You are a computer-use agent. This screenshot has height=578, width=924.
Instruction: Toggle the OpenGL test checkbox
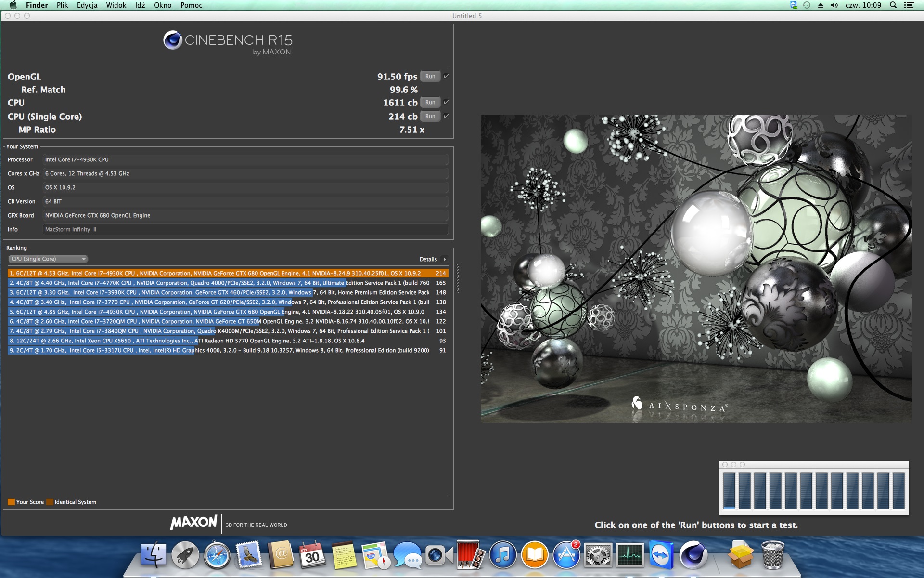(446, 76)
